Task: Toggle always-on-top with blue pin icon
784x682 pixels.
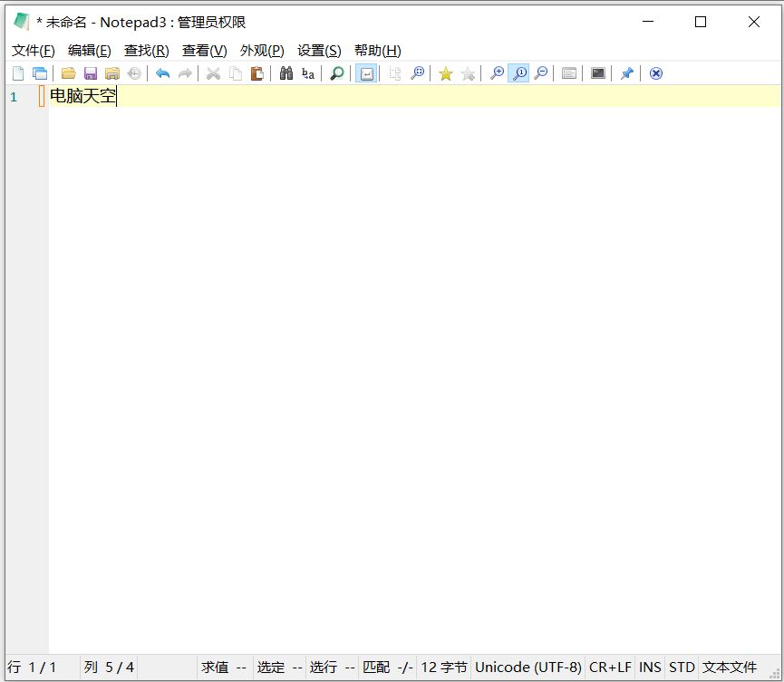Action: coord(627,73)
